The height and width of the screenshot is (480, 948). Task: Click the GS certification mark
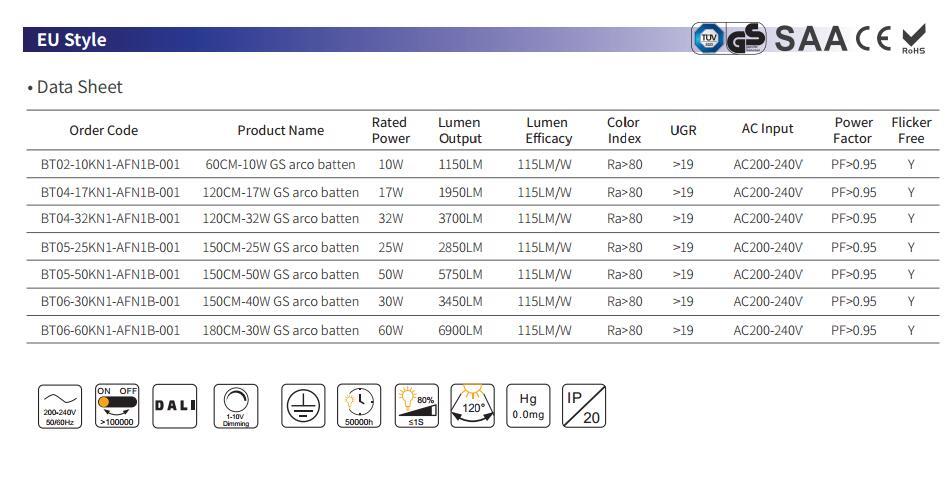746,39
